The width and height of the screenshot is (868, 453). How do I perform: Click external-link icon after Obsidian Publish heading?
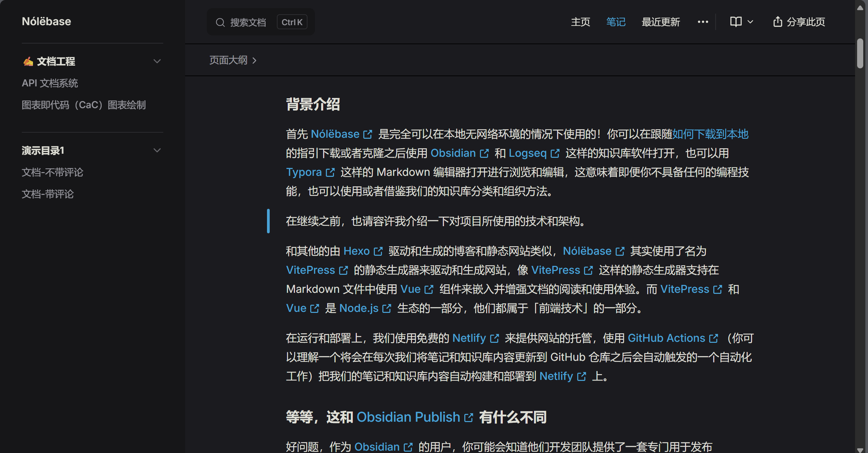point(469,418)
